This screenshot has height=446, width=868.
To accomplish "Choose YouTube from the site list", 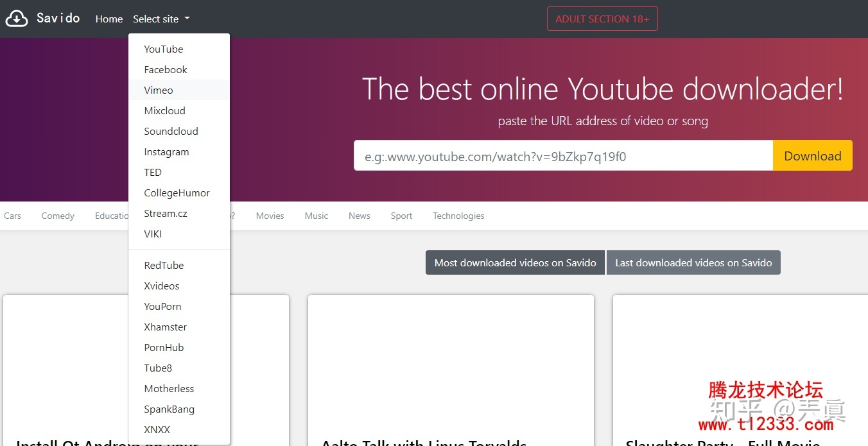I will (x=163, y=49).
